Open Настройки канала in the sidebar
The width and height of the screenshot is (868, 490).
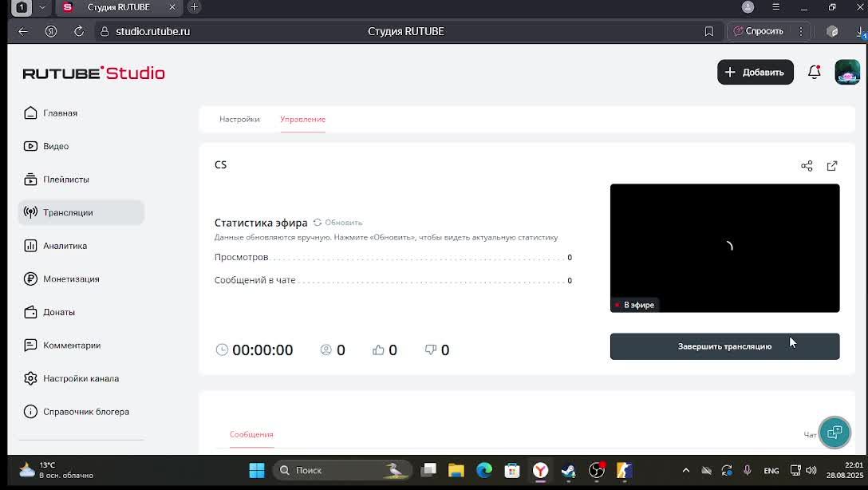pos(72,379)
